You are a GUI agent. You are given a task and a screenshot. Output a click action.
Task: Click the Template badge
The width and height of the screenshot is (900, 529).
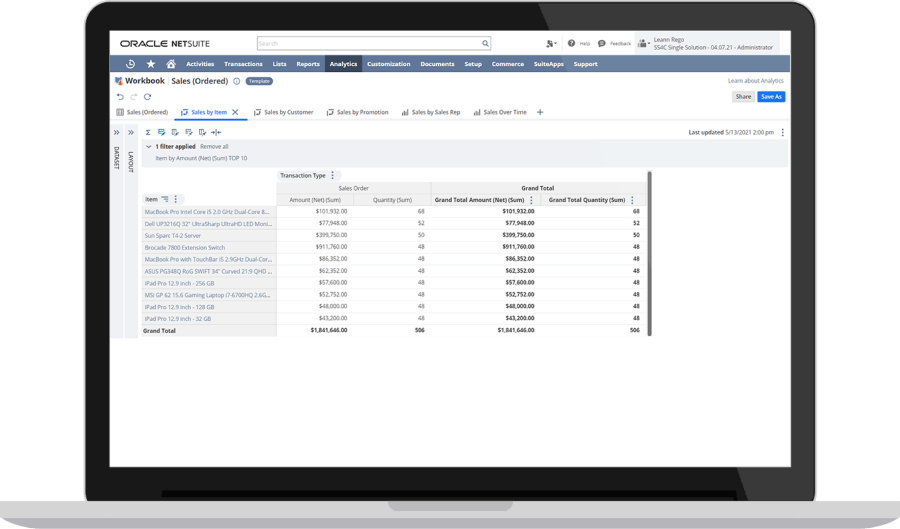coord(259,81)
